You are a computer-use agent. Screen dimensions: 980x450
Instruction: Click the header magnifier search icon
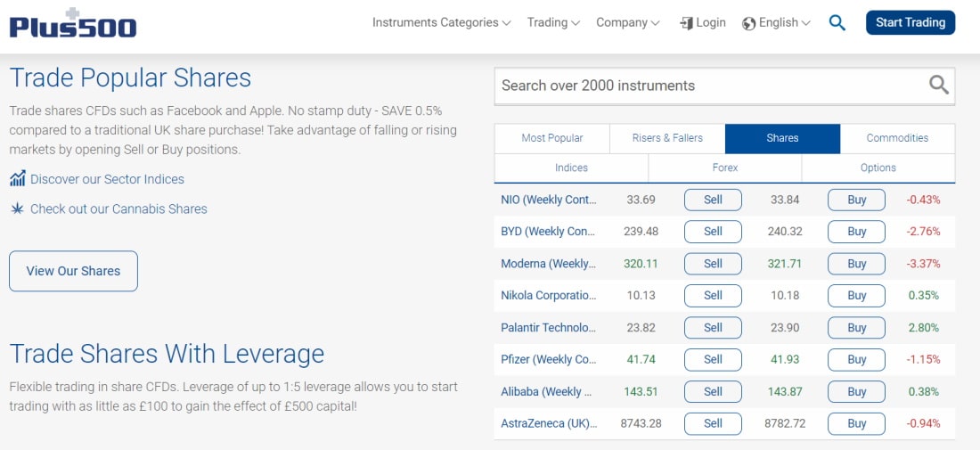[x=837, y=23]
